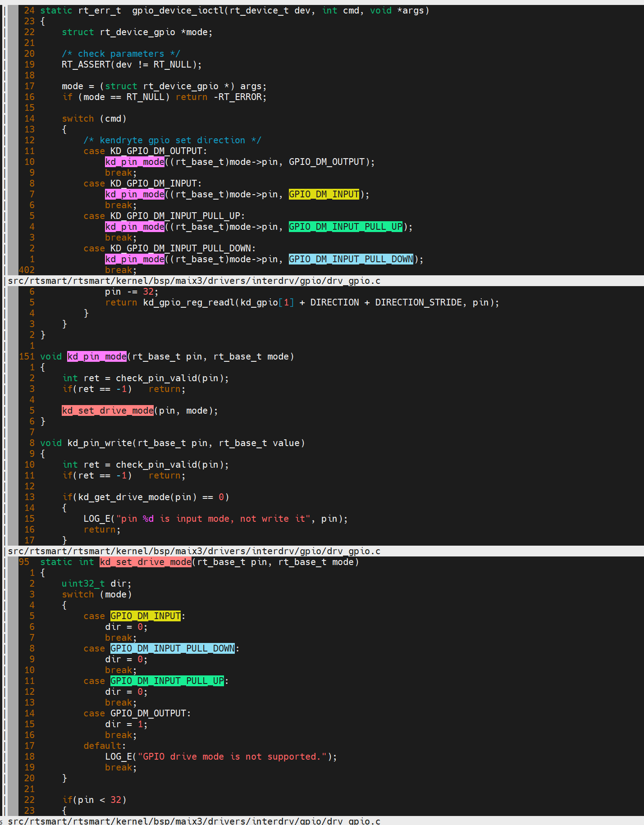Click blue GPIO_DM_INPUT_PULL_DOWN argument in kd_pin_mode call
This screenshot has height=825, width=644.
pos(351,259)
